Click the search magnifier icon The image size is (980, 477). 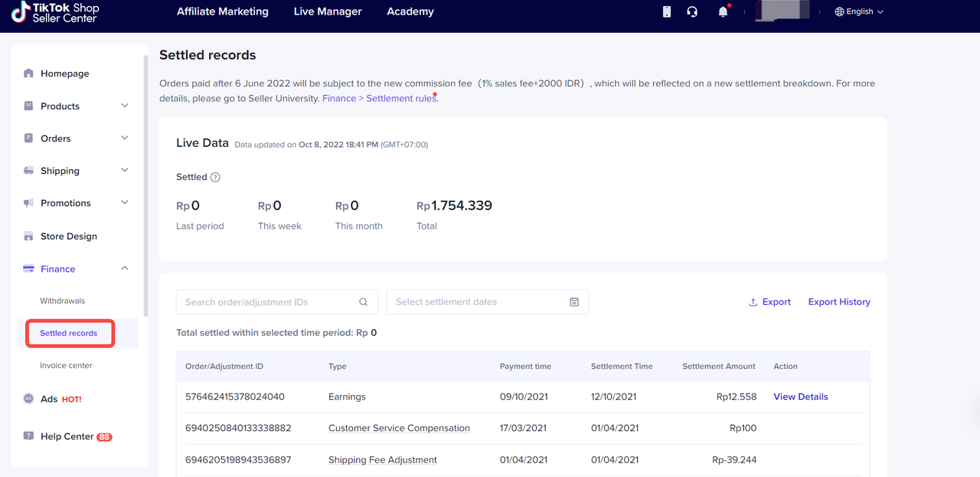tap(364, 302)
